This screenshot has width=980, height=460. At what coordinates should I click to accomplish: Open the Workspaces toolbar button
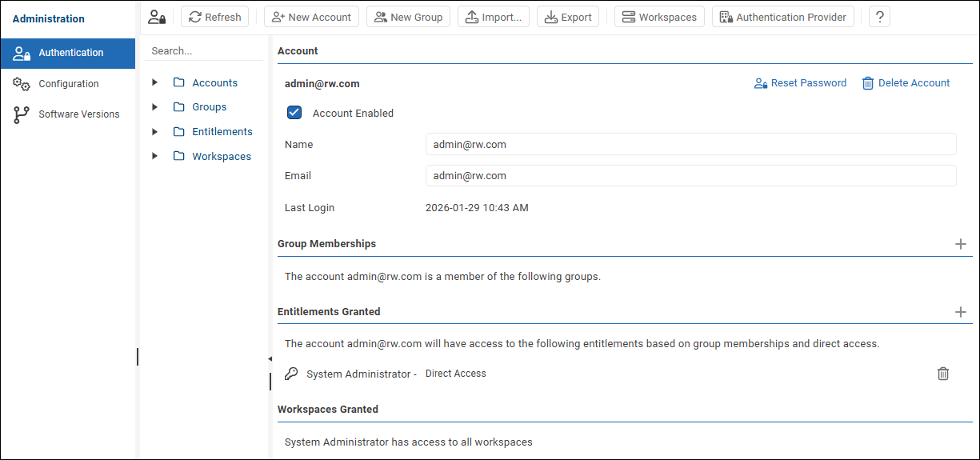[659, 17]
